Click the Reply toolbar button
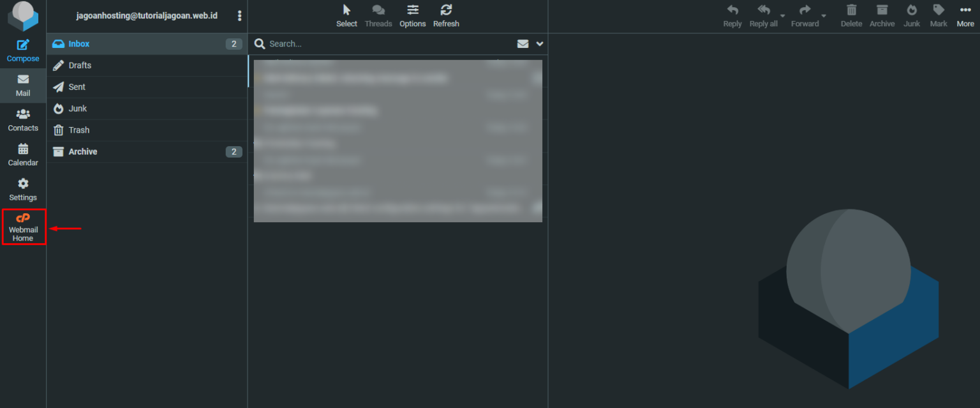 pyautogui.click(x=732, y=16)
